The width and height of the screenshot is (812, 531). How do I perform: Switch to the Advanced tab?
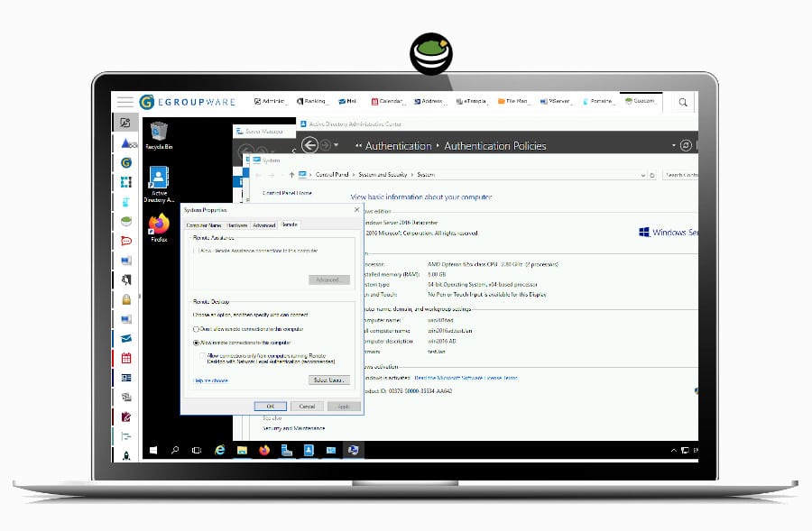[x=263, y=224]
